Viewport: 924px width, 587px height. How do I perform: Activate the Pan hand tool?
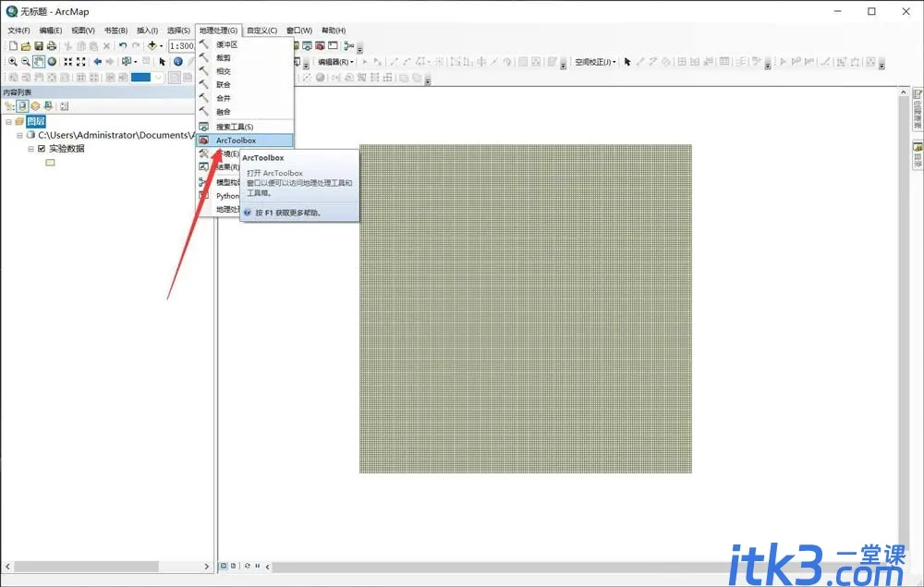(x=38, y=61)
